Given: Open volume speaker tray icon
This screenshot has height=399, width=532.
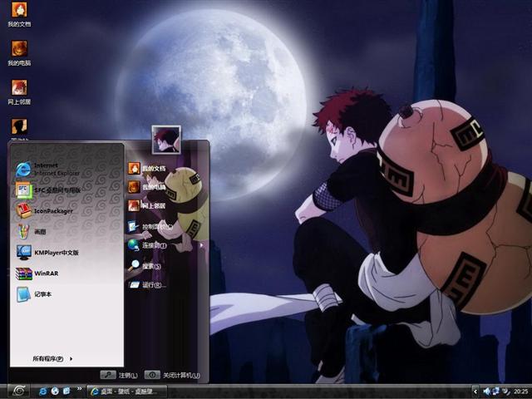Looking at the screenshot, I should point(486,392).
